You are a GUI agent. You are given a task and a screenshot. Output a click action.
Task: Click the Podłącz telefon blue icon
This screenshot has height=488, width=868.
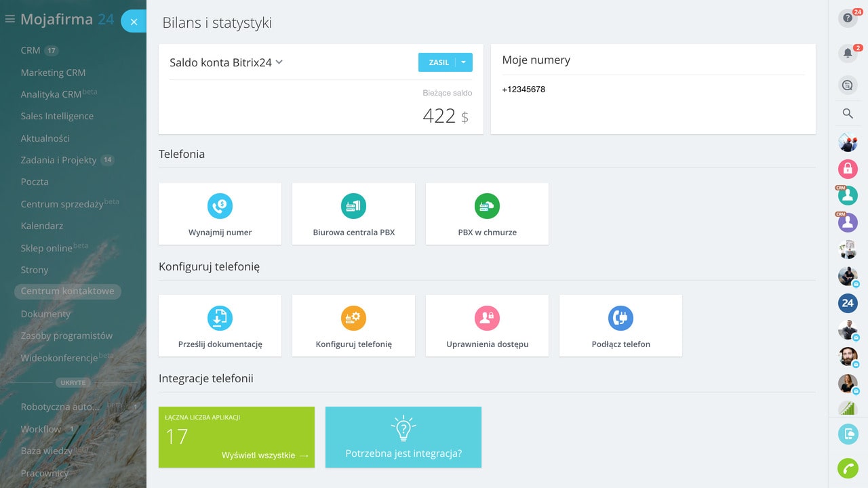click(x=620, y=318)
